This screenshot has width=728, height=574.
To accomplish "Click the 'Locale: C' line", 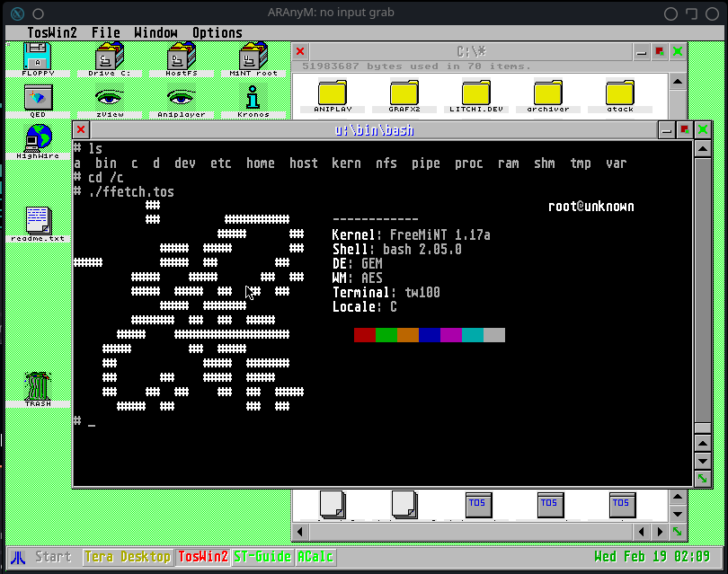I will pos(365,307).
